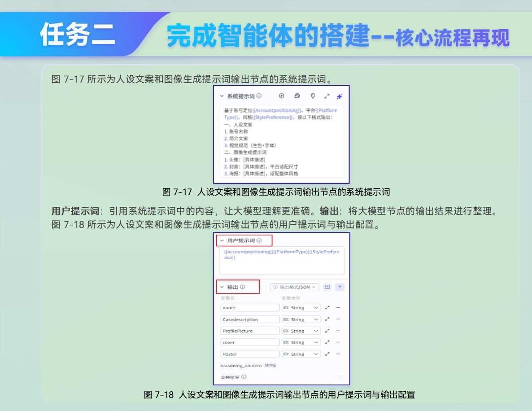Add output variable with the plus button

click(x=340, y=287)
